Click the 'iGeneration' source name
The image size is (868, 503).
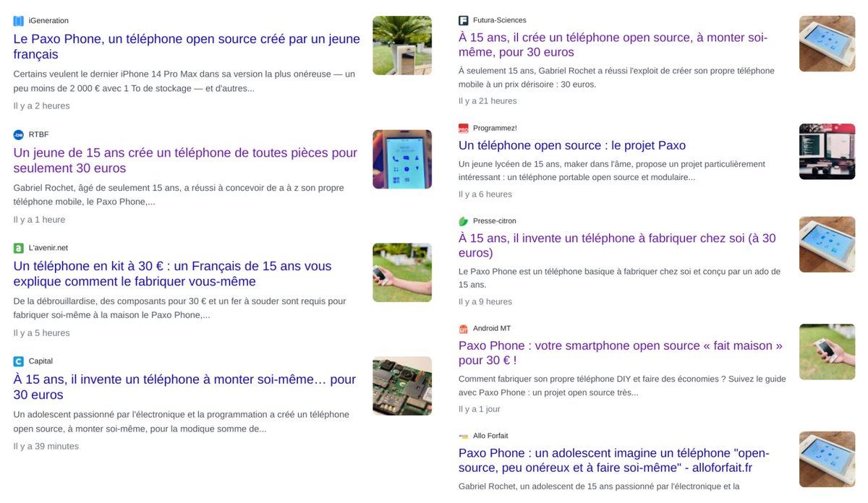click(48, 21)
